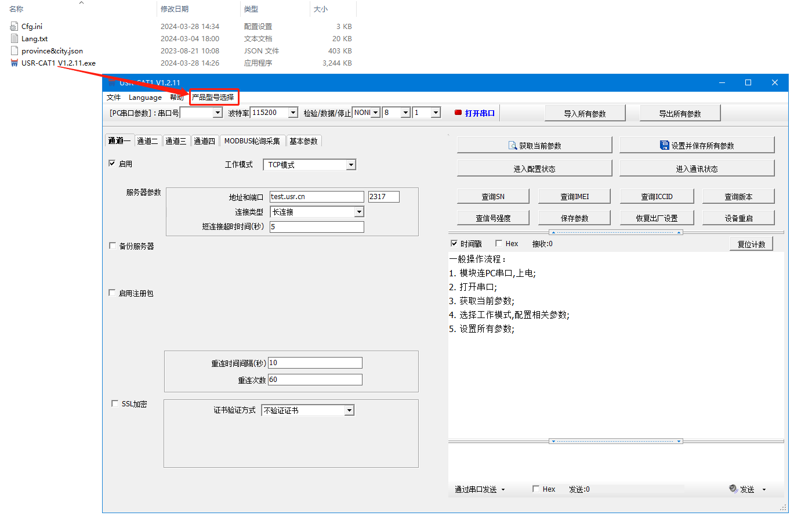Click the send icon beside 发送
The width and height of the screenshot is (812, 523).
[733, 489]
